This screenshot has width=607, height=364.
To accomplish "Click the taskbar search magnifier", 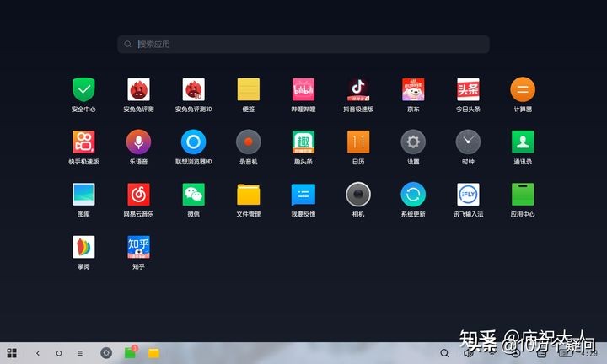I will tap(445, 353).
